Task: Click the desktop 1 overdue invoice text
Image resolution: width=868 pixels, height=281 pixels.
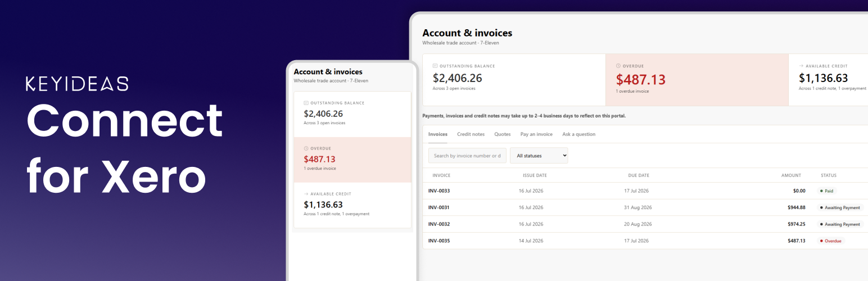Action: pos(634,91)
